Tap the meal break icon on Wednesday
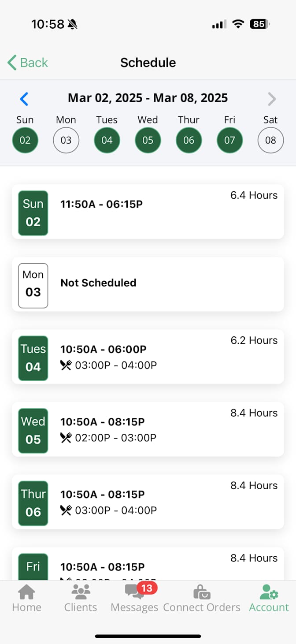This screenshot has height=644, width=296. [66, 438]
